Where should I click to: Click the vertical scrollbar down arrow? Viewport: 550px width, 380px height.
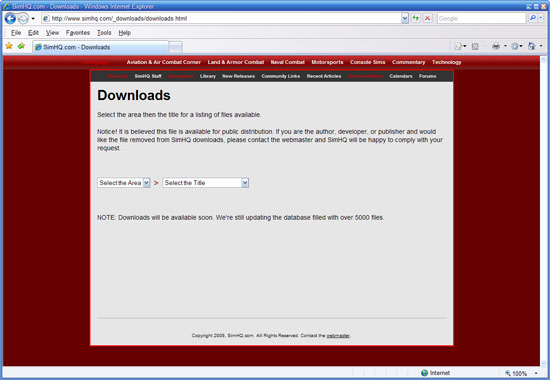click(543, 363)
